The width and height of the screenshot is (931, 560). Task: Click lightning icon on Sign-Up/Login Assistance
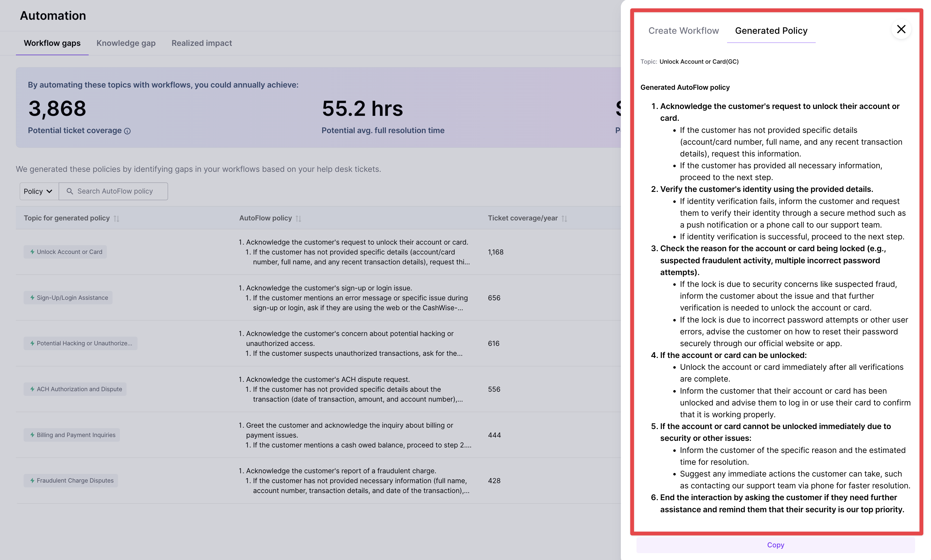32,298
